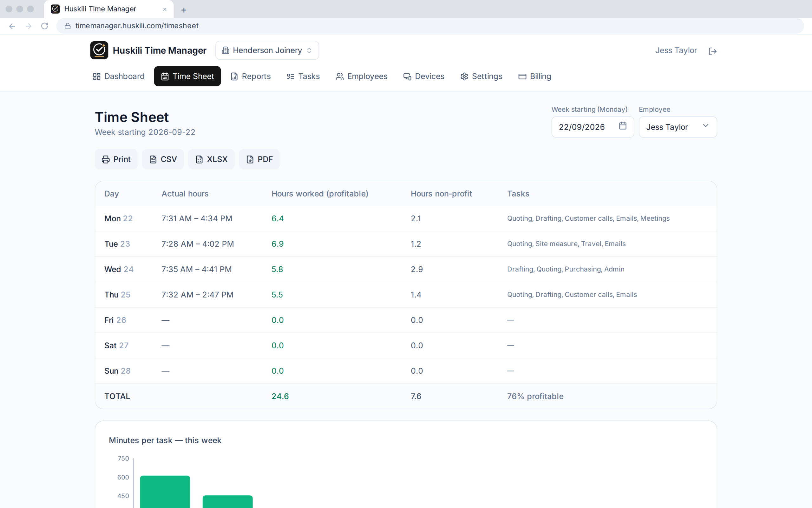
Task: Click the Sun 28 row day label
Action: click(117, 371)
